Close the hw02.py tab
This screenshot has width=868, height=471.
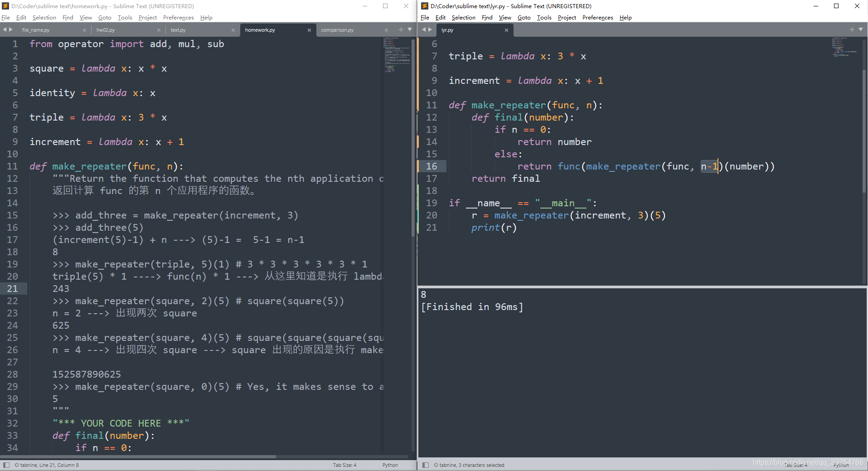(x=159, y=30)
